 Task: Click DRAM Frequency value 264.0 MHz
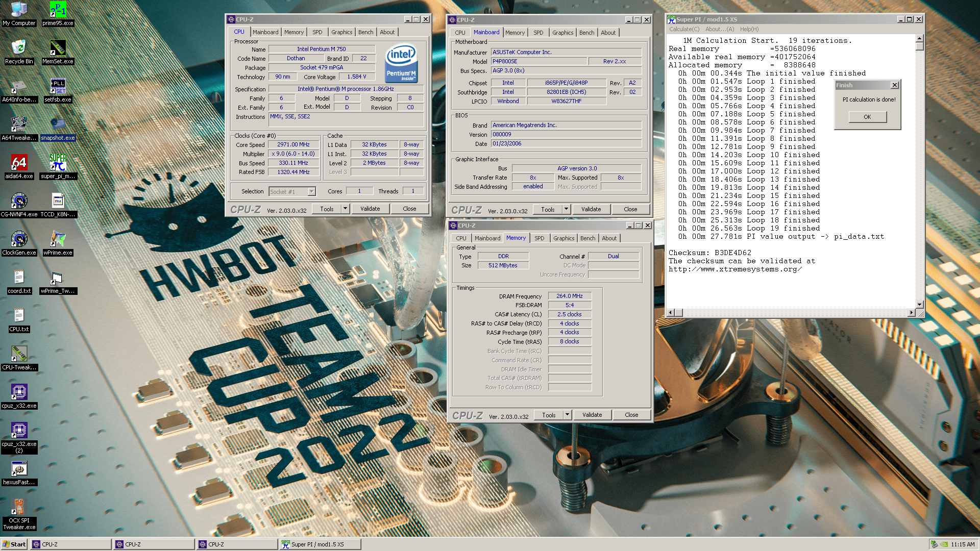[570, 296]
